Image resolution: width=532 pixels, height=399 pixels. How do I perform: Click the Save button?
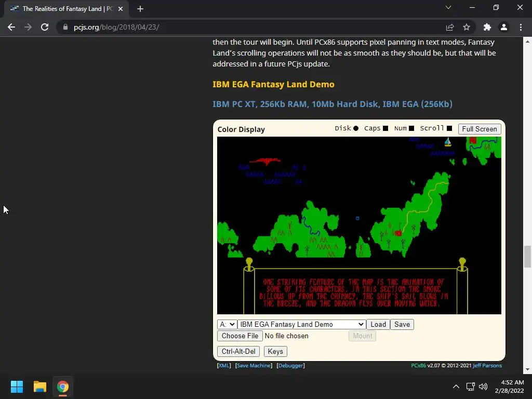(402, 324)
